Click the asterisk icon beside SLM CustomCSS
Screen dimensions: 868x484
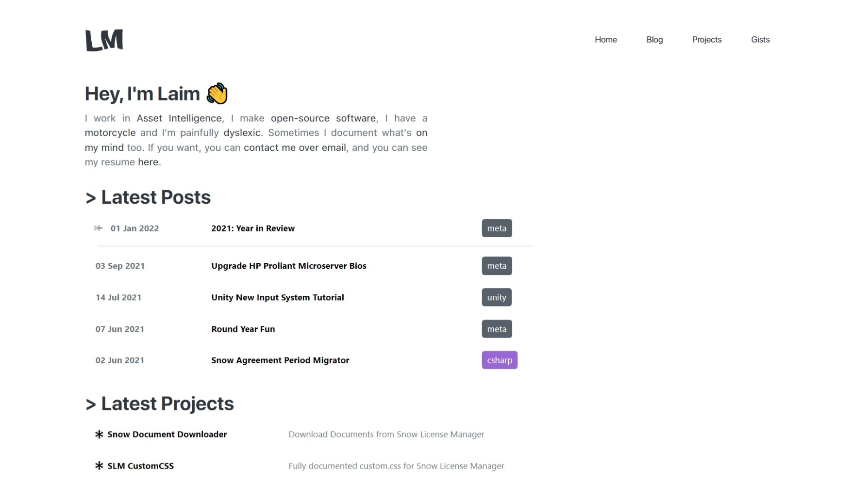tap(99, 466)
